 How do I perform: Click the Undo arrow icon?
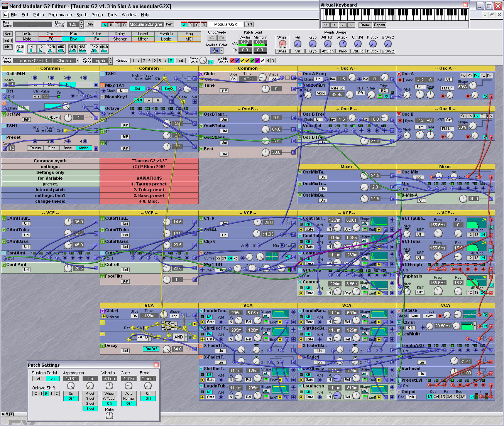click(211, 38)
